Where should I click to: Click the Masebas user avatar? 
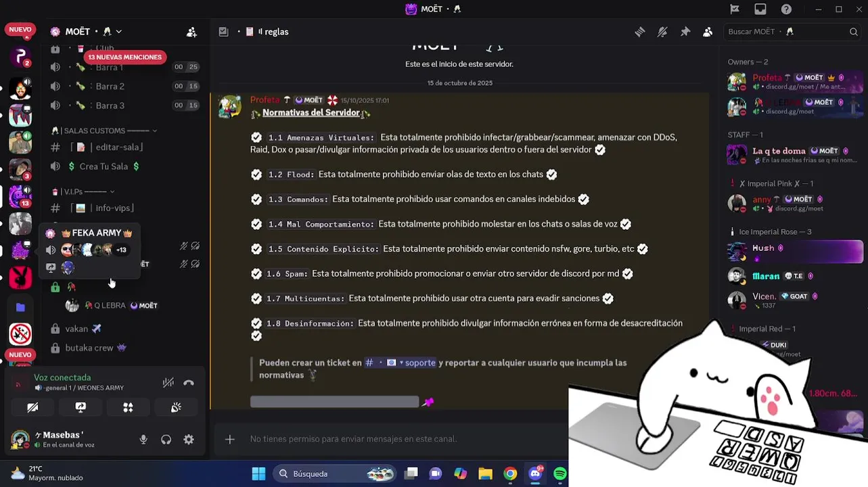click(20, 440)
